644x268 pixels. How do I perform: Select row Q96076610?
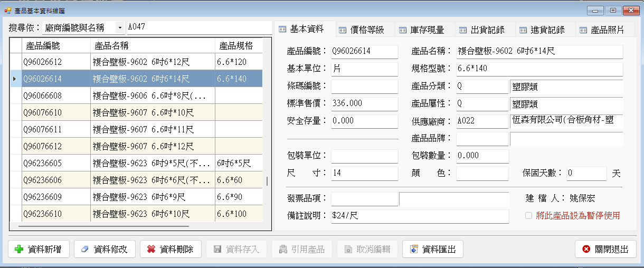pos(136,112)
